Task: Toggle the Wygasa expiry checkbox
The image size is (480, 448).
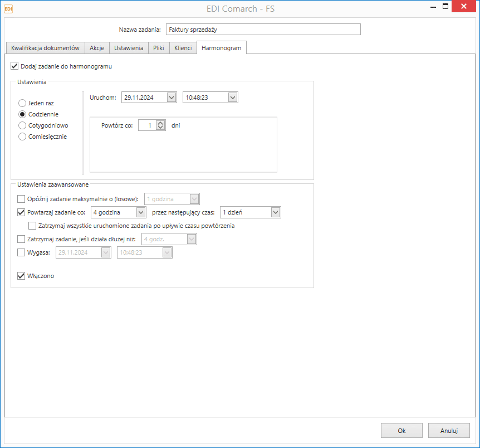Action: pyautogui.click(x=21, y=252)
